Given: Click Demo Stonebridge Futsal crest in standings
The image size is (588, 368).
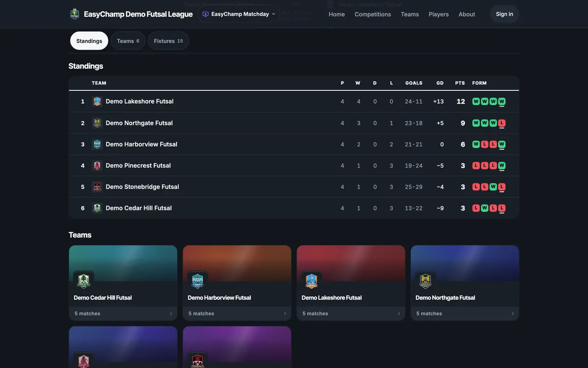Looking at the screenshot, I should point(97,187).
